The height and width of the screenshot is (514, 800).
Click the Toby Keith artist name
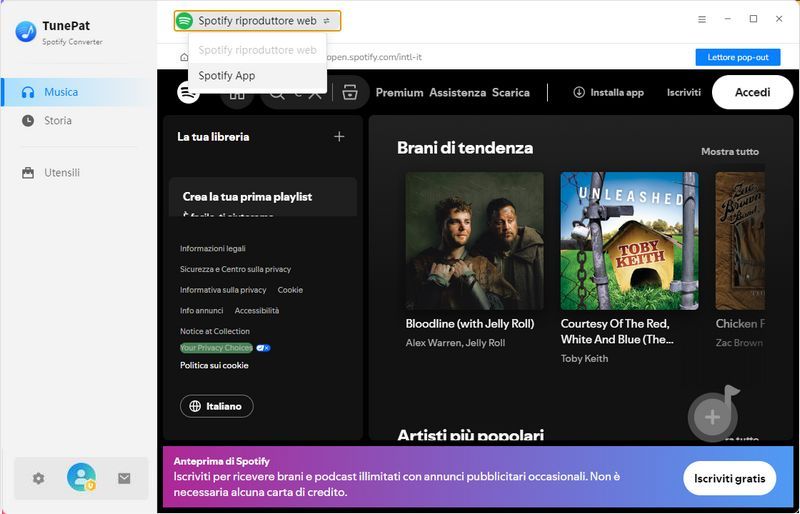(584, 359)
